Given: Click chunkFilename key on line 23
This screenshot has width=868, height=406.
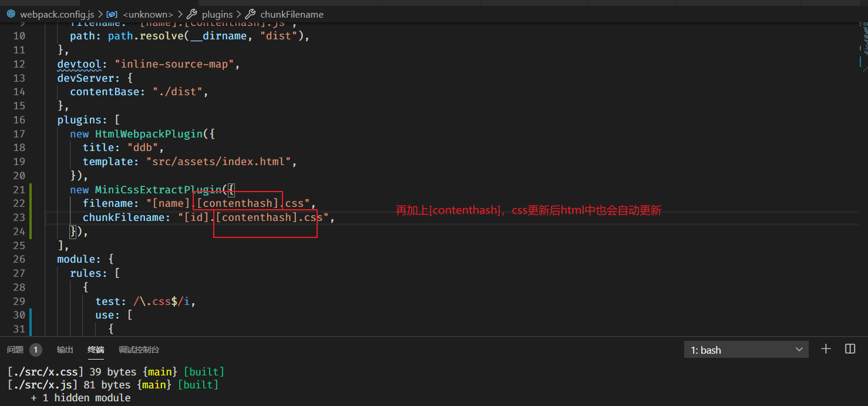Looking at the screenshot, I should click(x=124, y=217).
